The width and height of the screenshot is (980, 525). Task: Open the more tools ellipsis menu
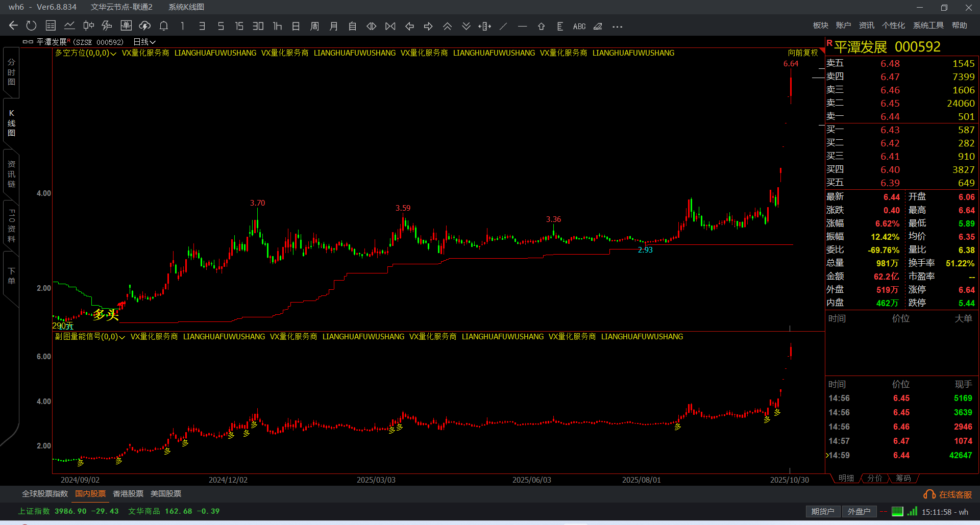click(617, 27)
